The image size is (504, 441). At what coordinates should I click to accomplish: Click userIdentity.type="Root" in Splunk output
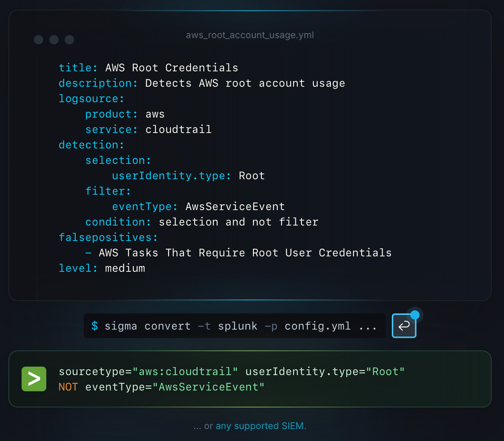point(325,372)
